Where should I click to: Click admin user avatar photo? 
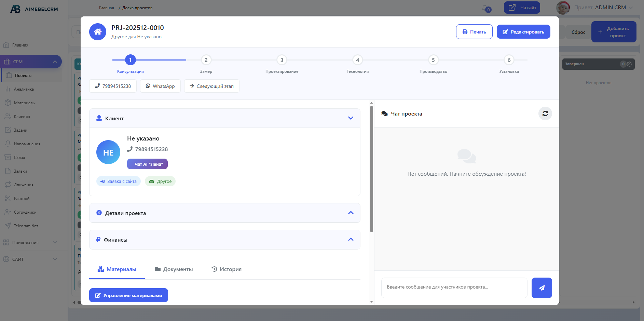tap(563, 8)
